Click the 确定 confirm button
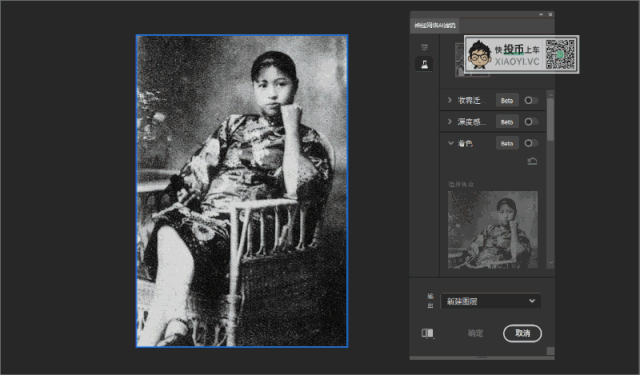This screenshot has height=375, width=640. pos(476,333)
